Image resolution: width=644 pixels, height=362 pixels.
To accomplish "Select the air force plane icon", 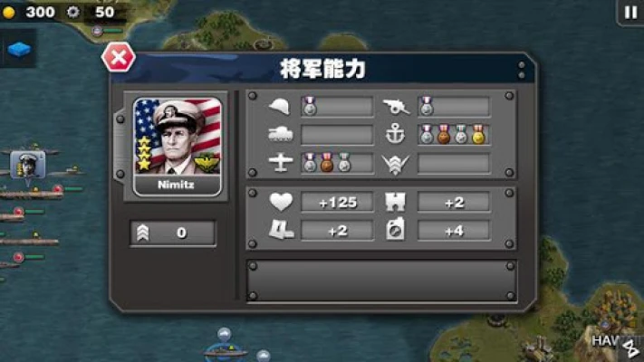I will 281,163.
